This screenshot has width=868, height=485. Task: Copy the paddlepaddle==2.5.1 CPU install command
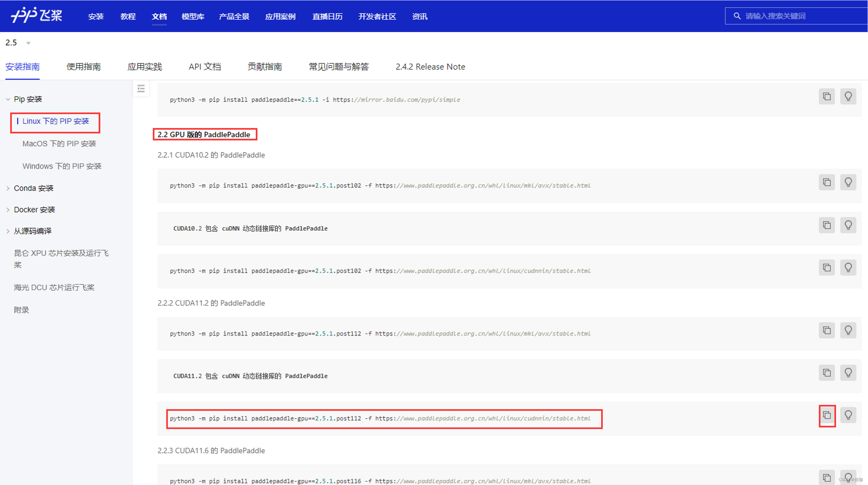[827, 97]
